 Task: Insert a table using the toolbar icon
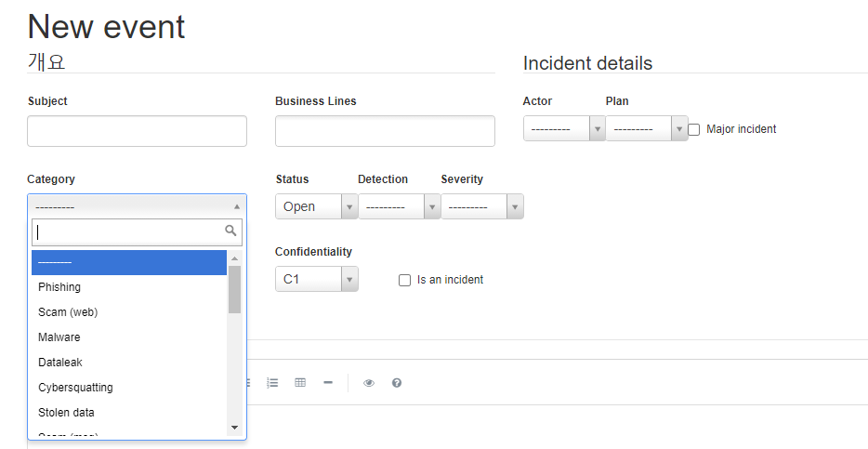[300, 383]
